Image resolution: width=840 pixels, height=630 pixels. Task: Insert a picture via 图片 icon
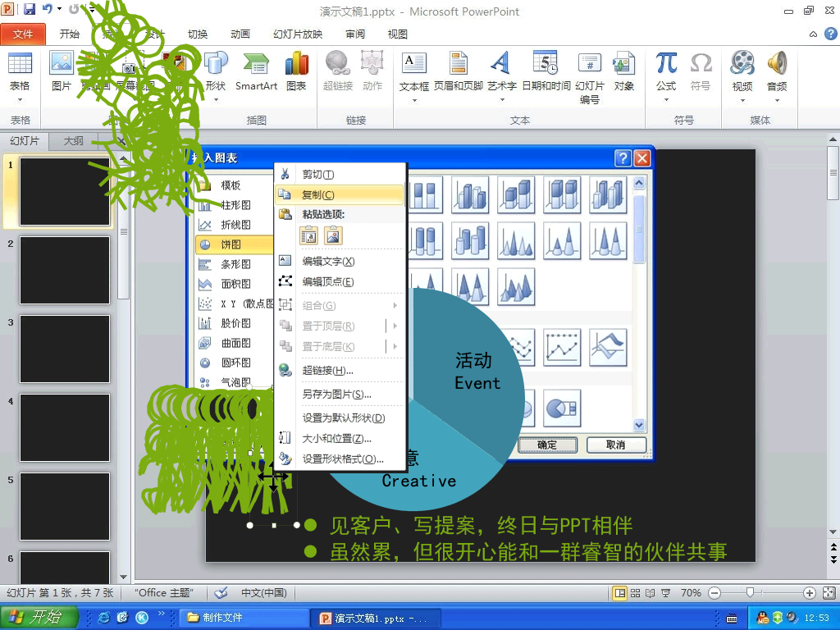61,72
